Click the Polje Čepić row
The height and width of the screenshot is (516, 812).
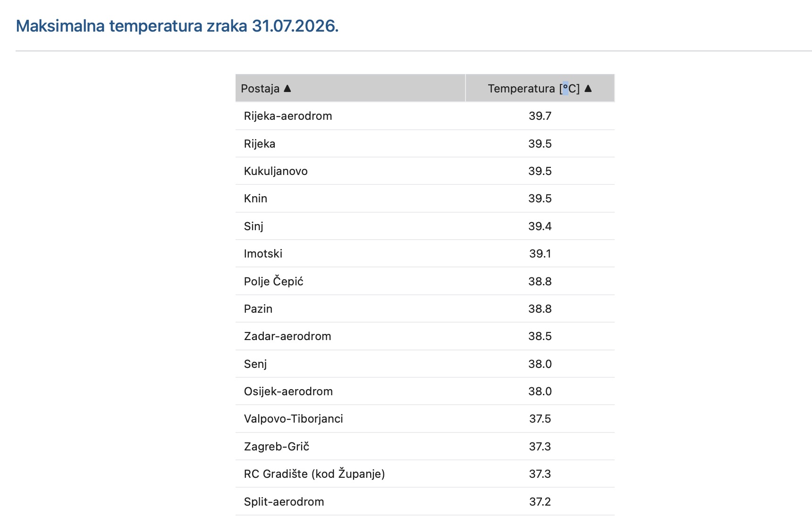coord(425,281)
